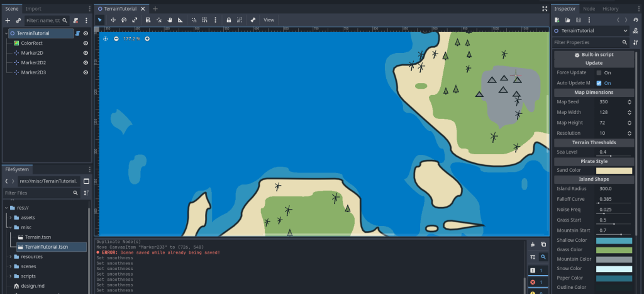Click the Sand Color swatch
This screenshot has height=294, width=644.
614,171
